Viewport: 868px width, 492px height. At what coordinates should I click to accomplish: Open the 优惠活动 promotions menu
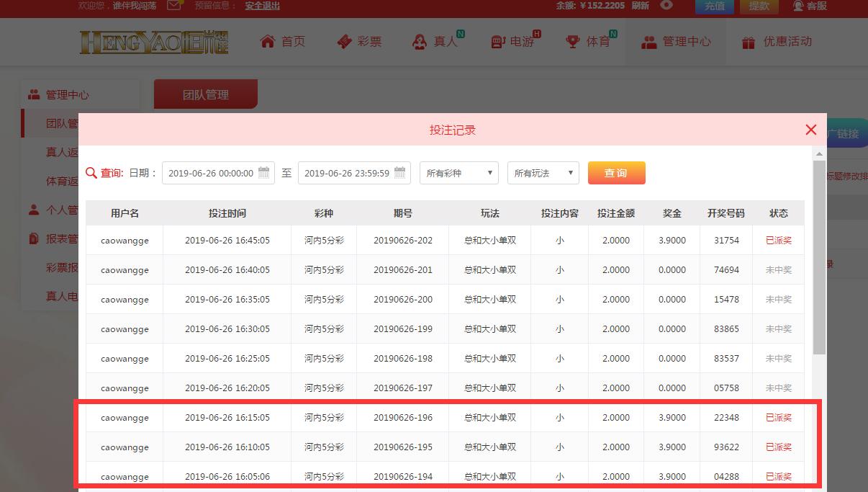click(777, 42)
